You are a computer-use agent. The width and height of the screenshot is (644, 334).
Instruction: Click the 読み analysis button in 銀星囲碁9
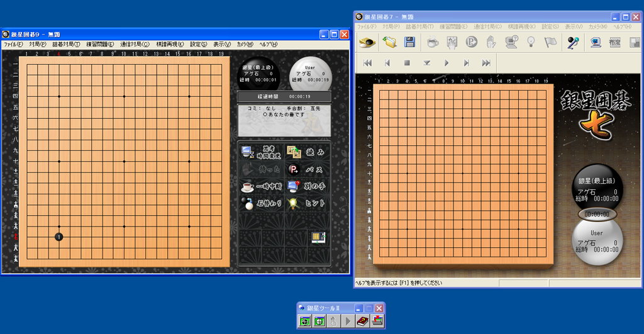[306, 152]
